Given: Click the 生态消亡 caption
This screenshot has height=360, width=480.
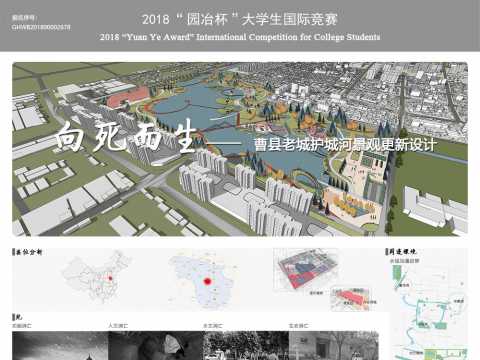Looking at the screenshot, I should [298, 325].
